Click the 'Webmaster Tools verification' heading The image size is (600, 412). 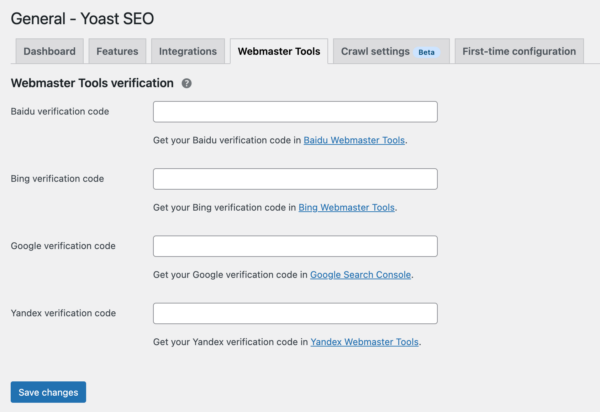[x=92, y=83]
